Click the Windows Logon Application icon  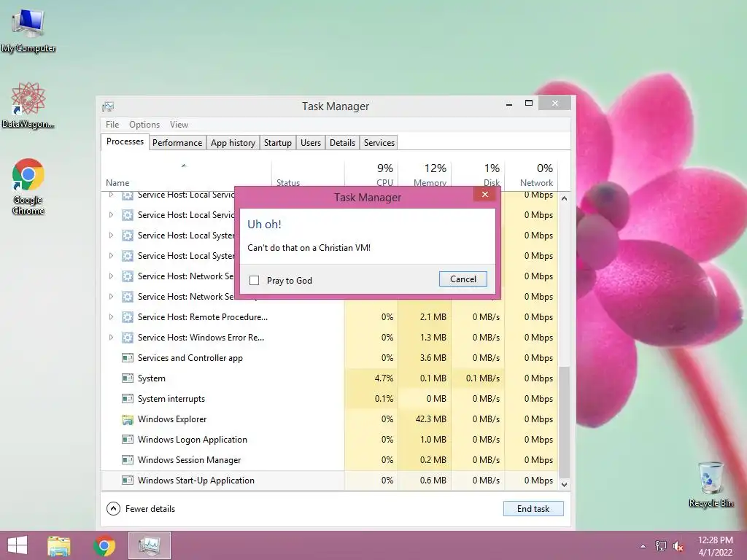127,440
